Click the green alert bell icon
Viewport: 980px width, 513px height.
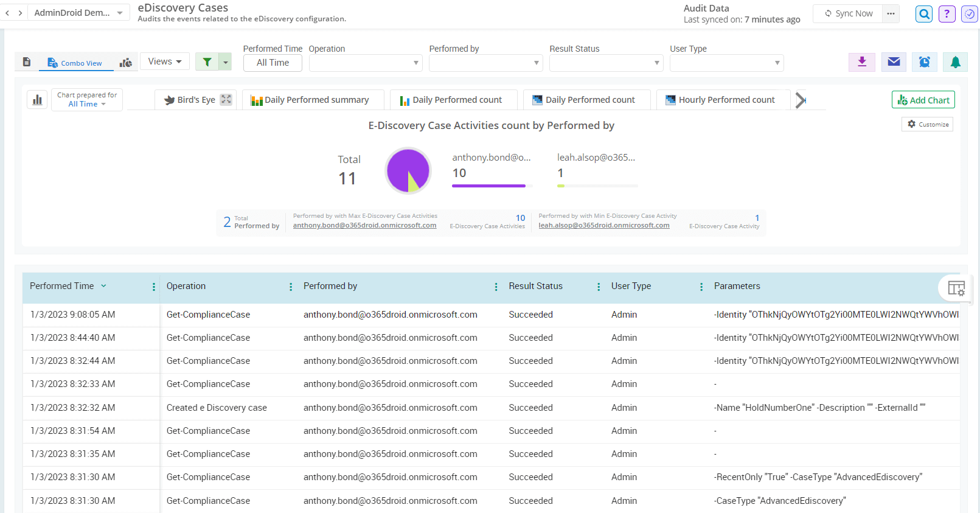(x=955, y=62)
